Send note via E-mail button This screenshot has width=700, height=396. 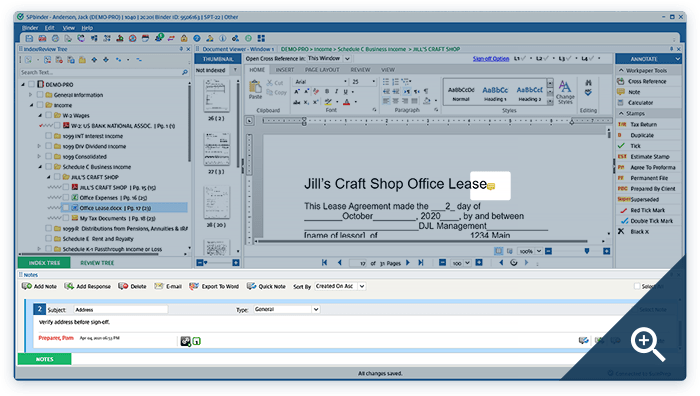[x=168, y=286]
